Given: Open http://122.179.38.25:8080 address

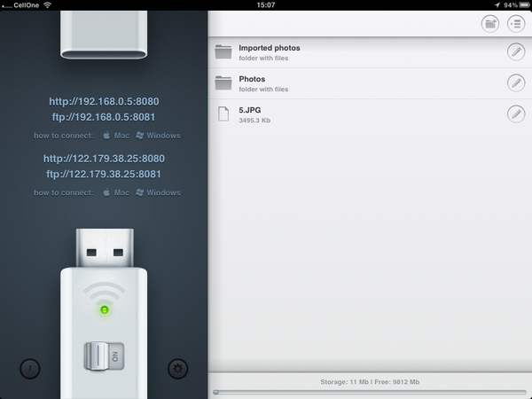Looking at the screenshot, I should coord(104,159).
